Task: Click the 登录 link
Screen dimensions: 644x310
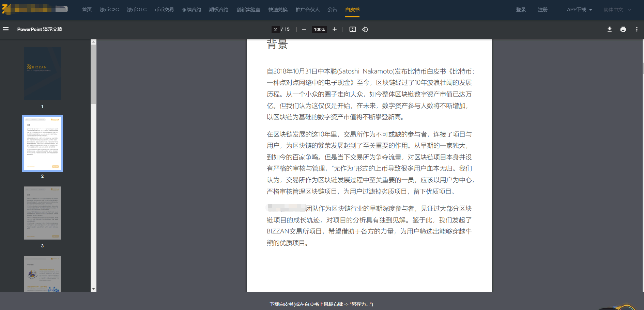Action: [521, 10]
